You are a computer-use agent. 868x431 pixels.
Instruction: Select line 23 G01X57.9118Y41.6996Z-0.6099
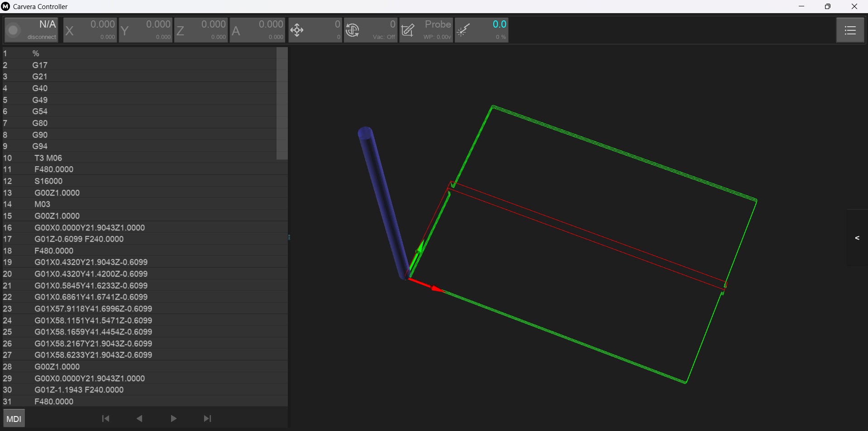[145, 309]
